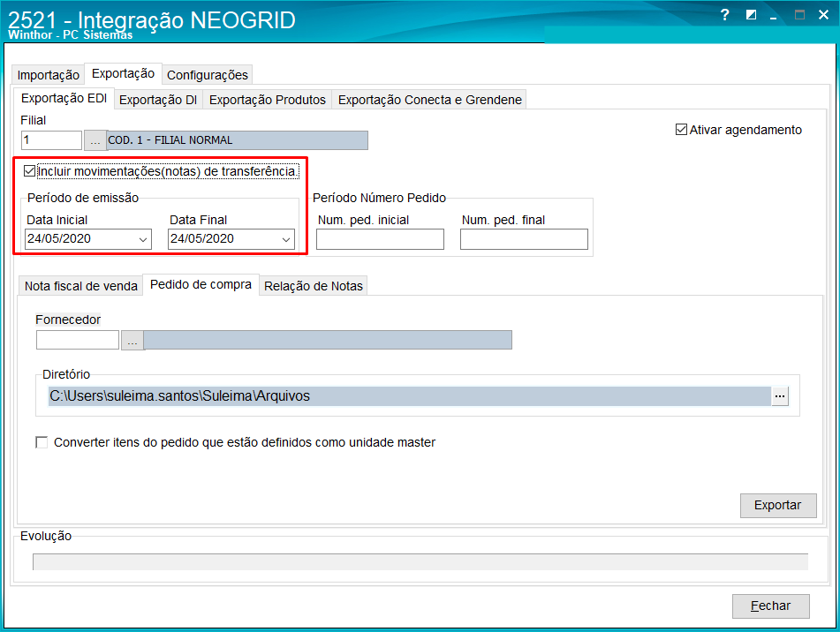Click the Fornecedor code input field
Viewport: 840px width, 632px height.
pyautogui.click(x=78, y=340)
